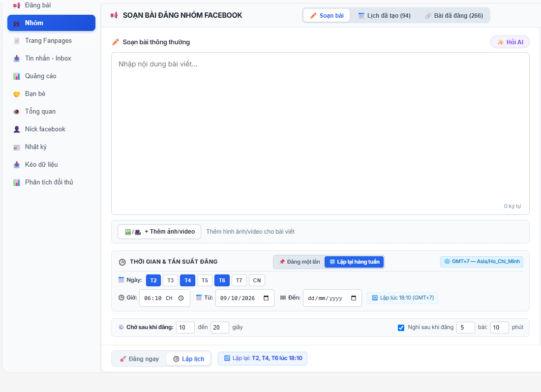
Task: Click the Nick facebook user icon
Action: coord(17,129)
